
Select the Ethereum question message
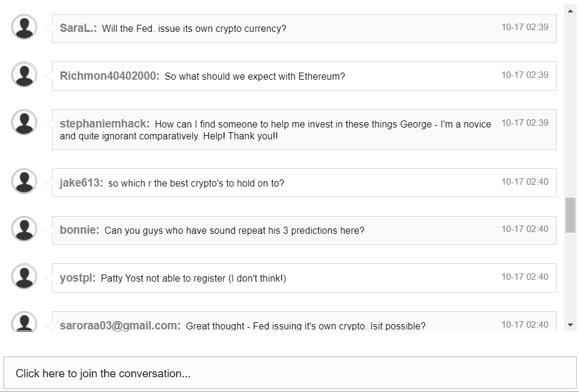click(x=254, y=77)
